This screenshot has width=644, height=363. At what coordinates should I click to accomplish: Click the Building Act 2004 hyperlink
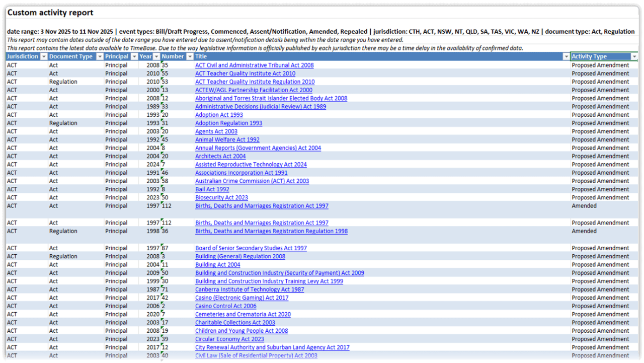(217, 264)
